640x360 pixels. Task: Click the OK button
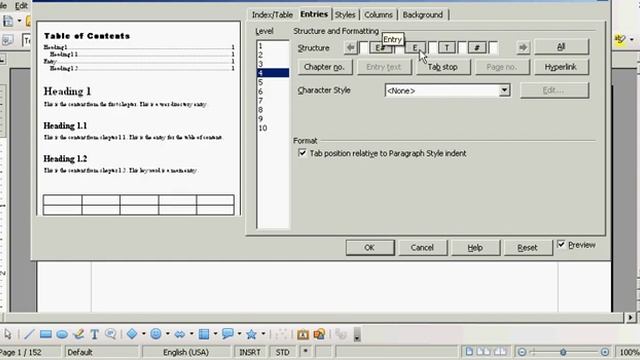point(370,247)
